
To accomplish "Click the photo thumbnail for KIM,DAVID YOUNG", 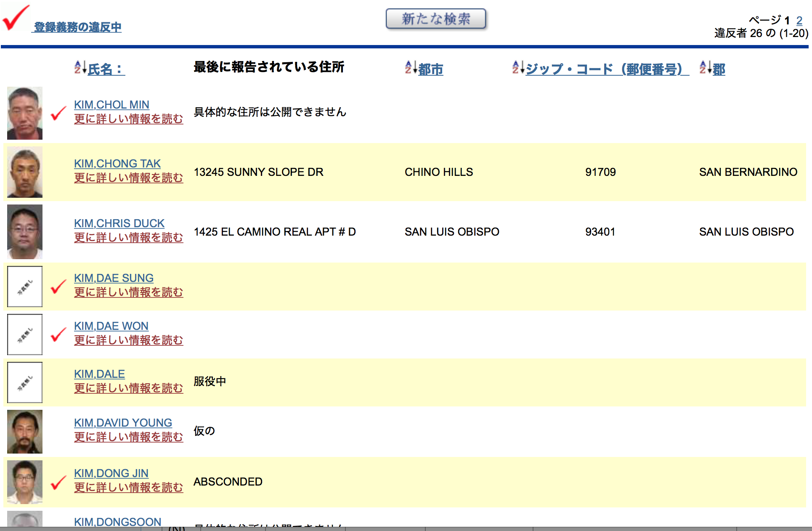I will tap(25, 432).
